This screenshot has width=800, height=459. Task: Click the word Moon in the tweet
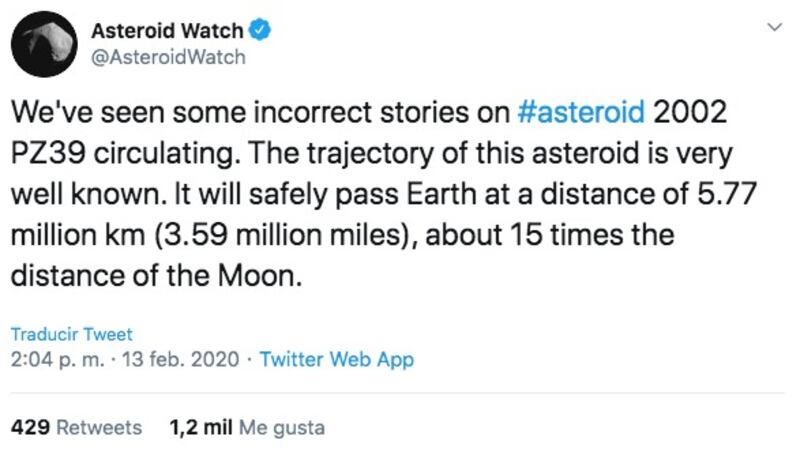[257, 276]
